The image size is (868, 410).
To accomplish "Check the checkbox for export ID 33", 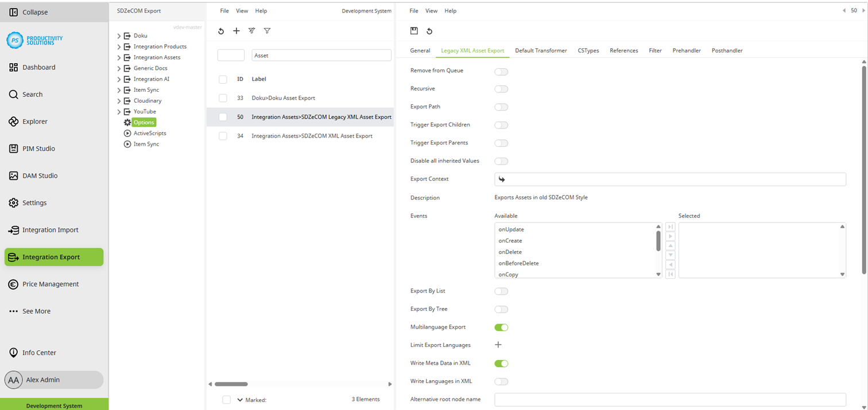I will point(222,97).
